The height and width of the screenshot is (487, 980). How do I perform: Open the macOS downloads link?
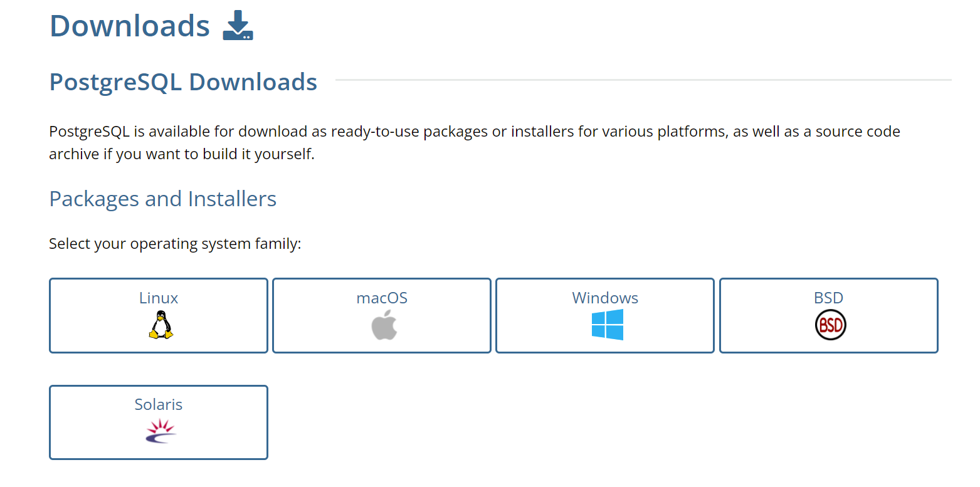[382, 315]
